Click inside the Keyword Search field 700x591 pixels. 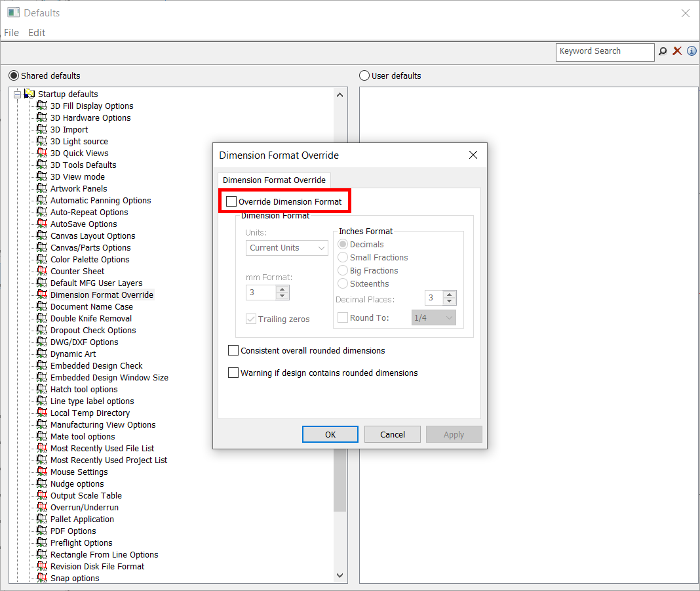coord(603,51)
